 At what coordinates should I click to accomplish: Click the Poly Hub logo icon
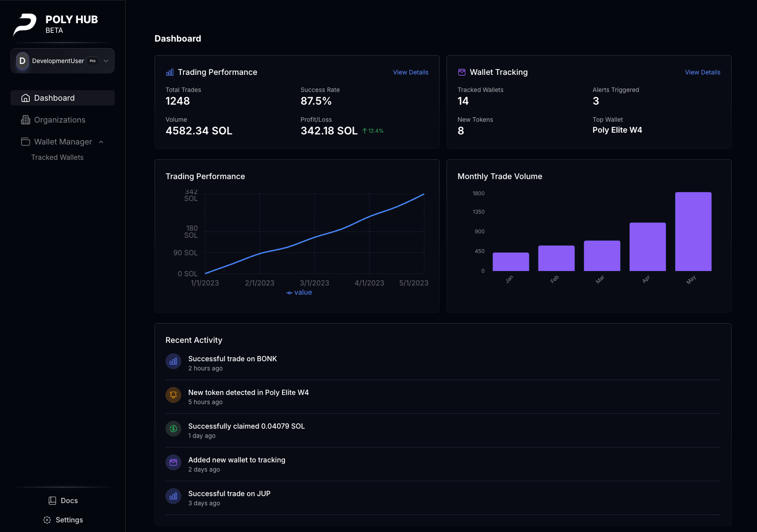tap(24, 25)
